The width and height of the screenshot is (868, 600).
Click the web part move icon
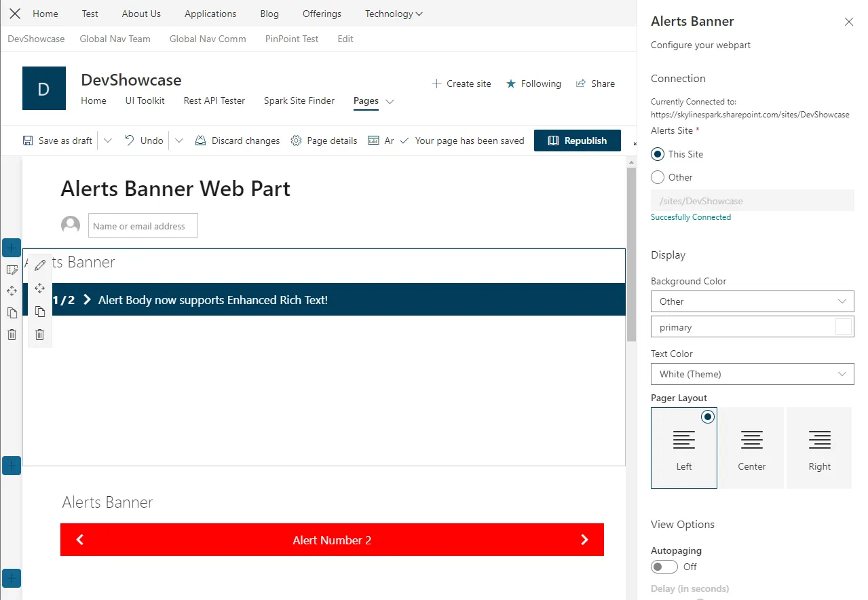point(40,288)
